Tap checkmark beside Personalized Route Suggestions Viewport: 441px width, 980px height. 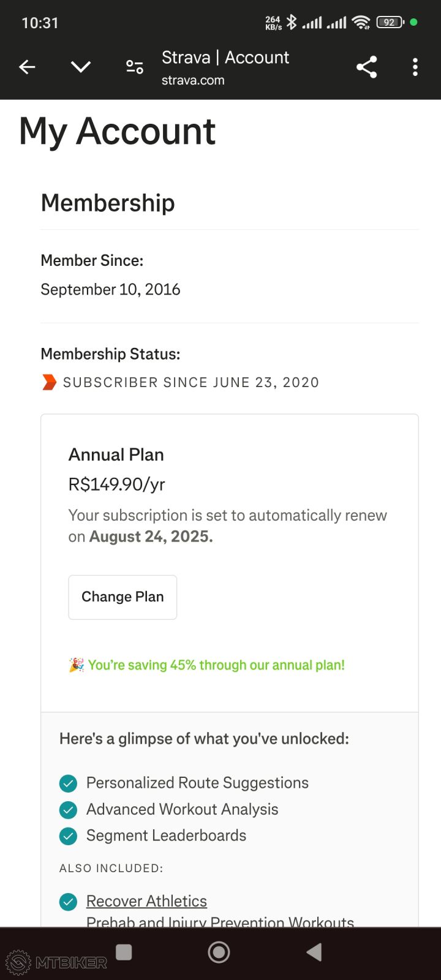[x=68, y=783]
